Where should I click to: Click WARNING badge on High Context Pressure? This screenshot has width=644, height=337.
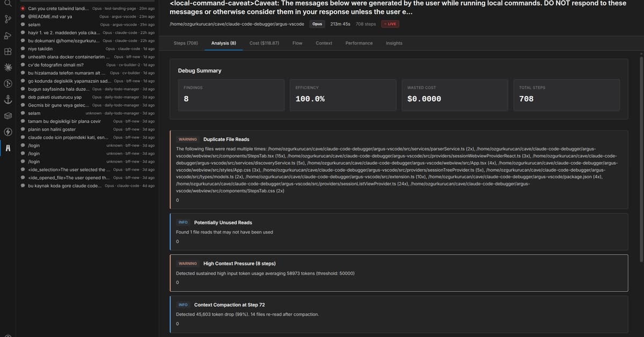pyautogui.click(x=188, y=263)
